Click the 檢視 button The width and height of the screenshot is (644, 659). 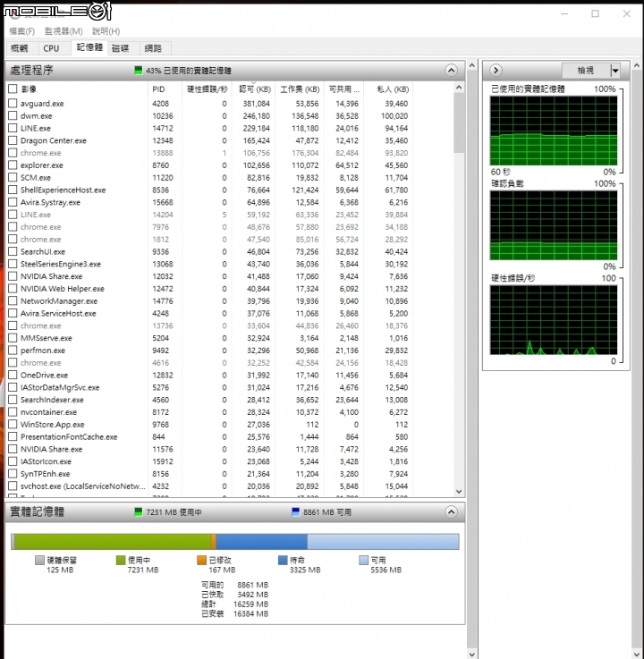pyautogui.click(x=586, y=71)
